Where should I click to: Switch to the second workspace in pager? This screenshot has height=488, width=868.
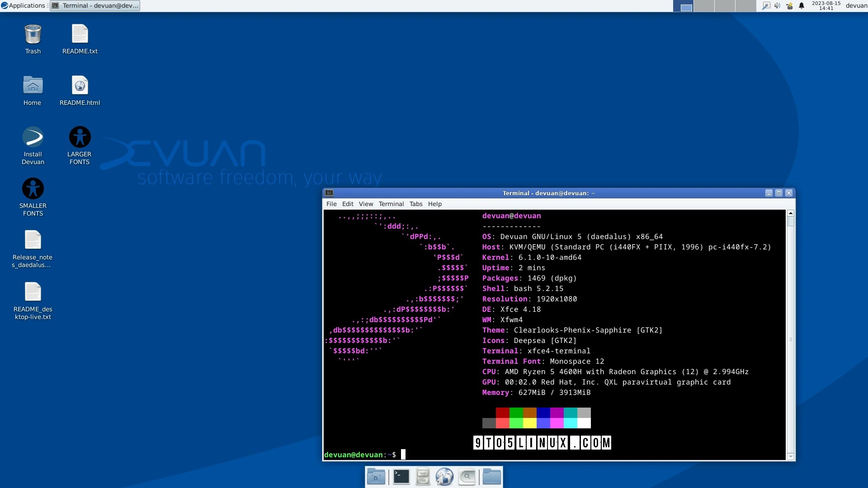(x=704, y=6)
